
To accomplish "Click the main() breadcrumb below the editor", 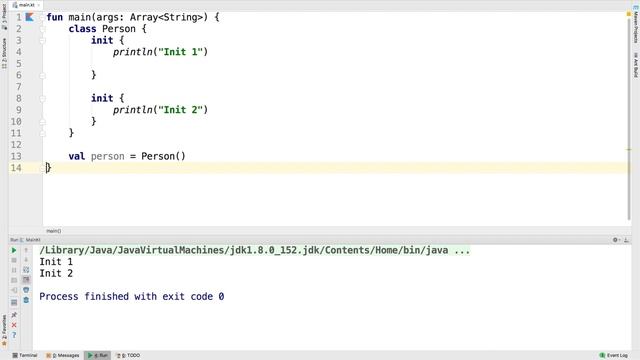I will click(53, 231).
